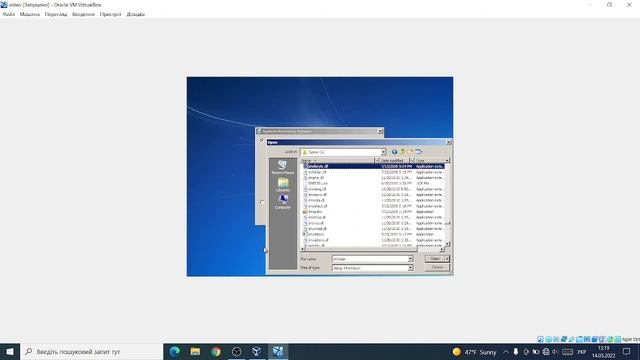
Task: Open the Введення menu
Action: (x=83, y=14)
